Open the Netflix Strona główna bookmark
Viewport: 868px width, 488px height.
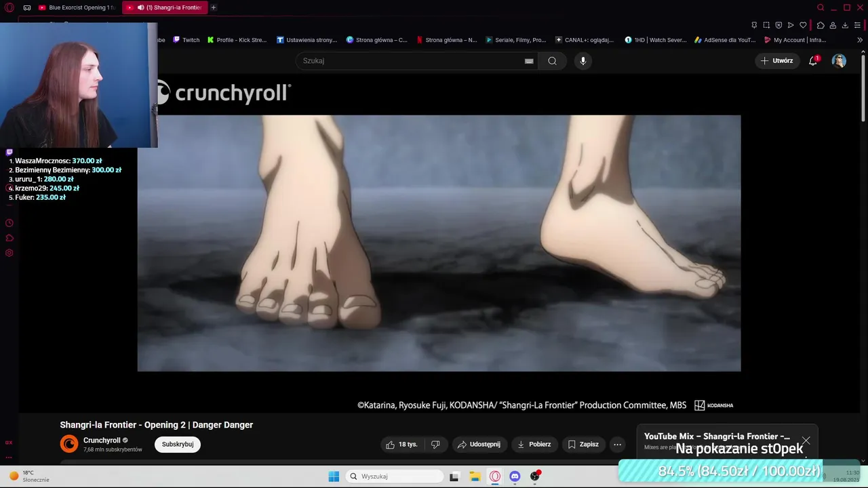click(x=447, y=40)
